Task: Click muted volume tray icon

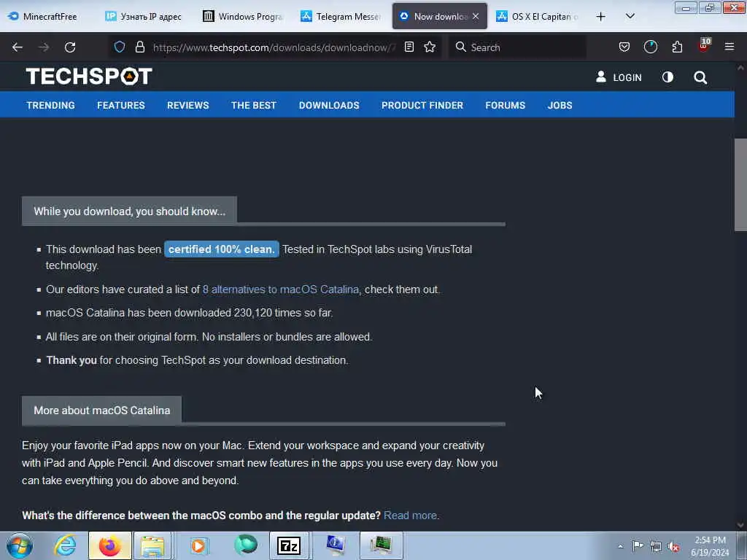Action: point(673,546)
